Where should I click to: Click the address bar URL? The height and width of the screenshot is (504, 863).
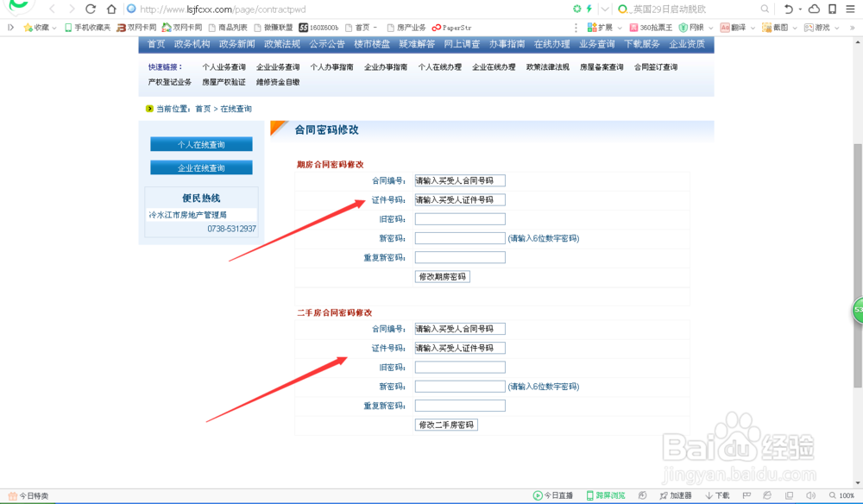point(223,9)
